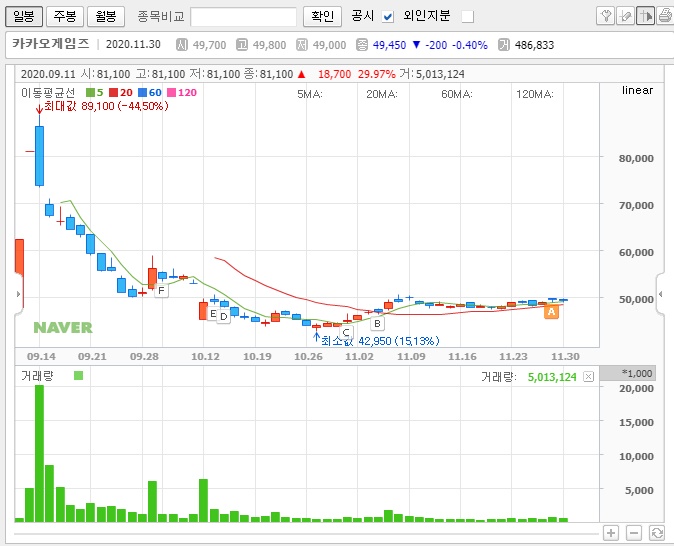Click the 확인 confirm button
This screenshot has width=674, height=546.
coord(322,16)
